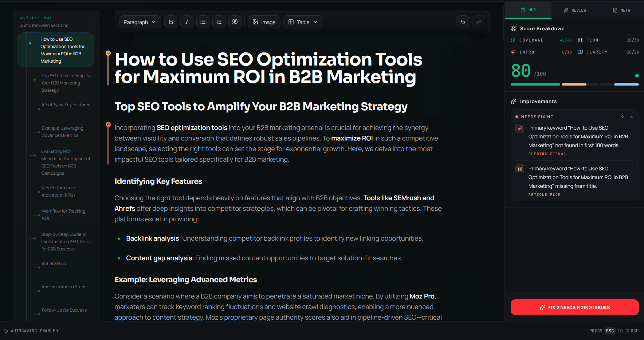
Task: Click the Top SEO Tools heading in editor
Action: (x=261, y=106)
